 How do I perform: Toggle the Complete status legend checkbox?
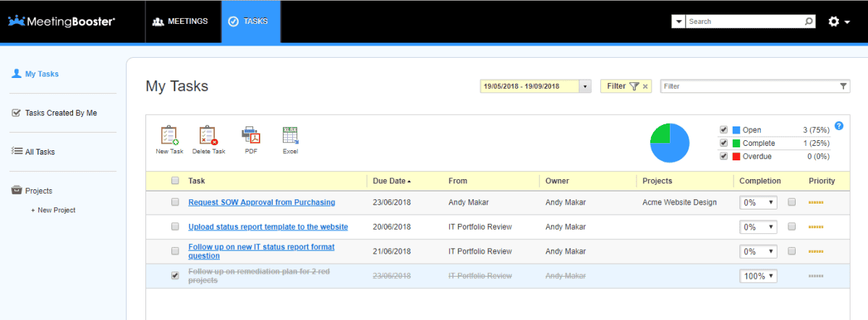coord(723,143)
